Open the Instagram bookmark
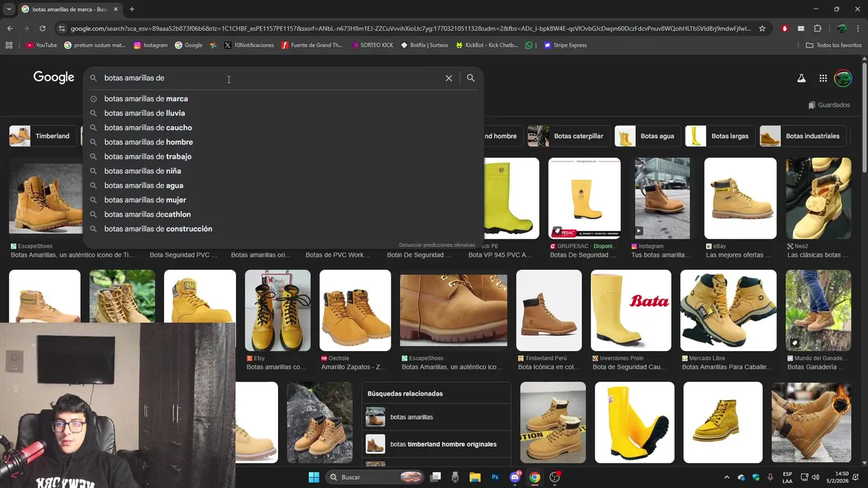This screenshot has width=868, height=488. coord(151,45)
